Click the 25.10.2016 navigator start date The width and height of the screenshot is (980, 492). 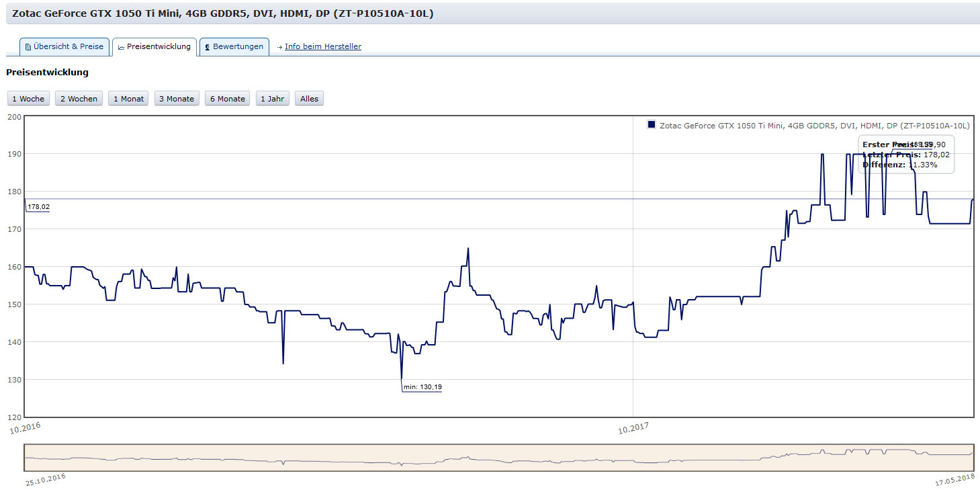(x=46, y=480)
